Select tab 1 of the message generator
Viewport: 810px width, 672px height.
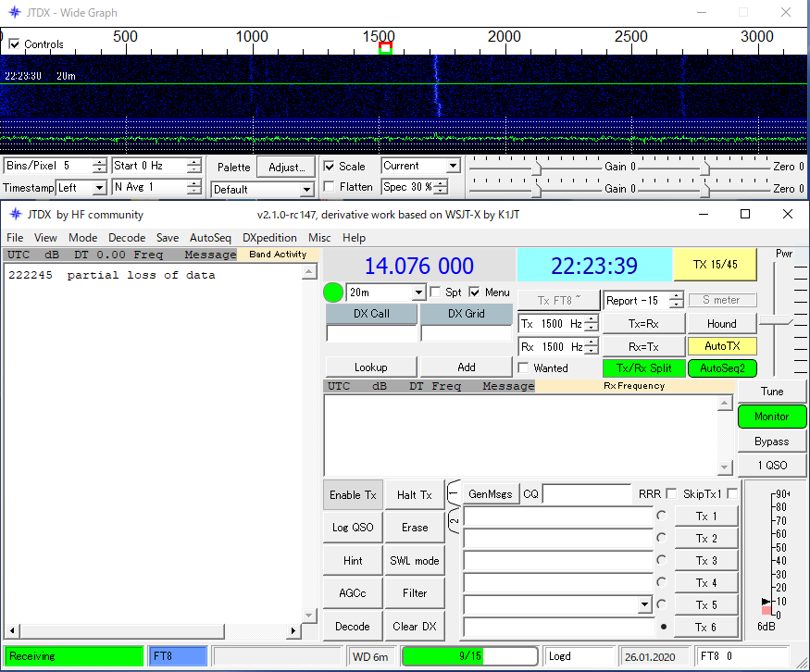(454, 494)
